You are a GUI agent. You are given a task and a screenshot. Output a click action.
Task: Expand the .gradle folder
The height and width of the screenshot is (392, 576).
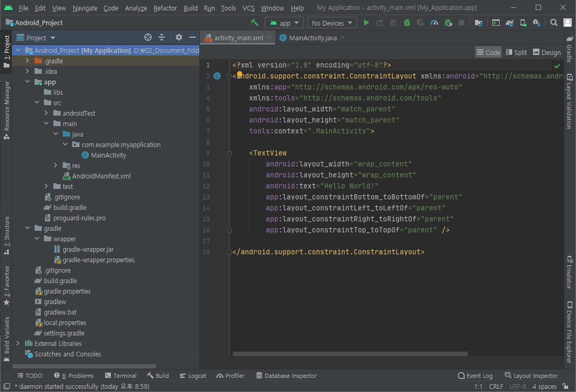[27, 61]
